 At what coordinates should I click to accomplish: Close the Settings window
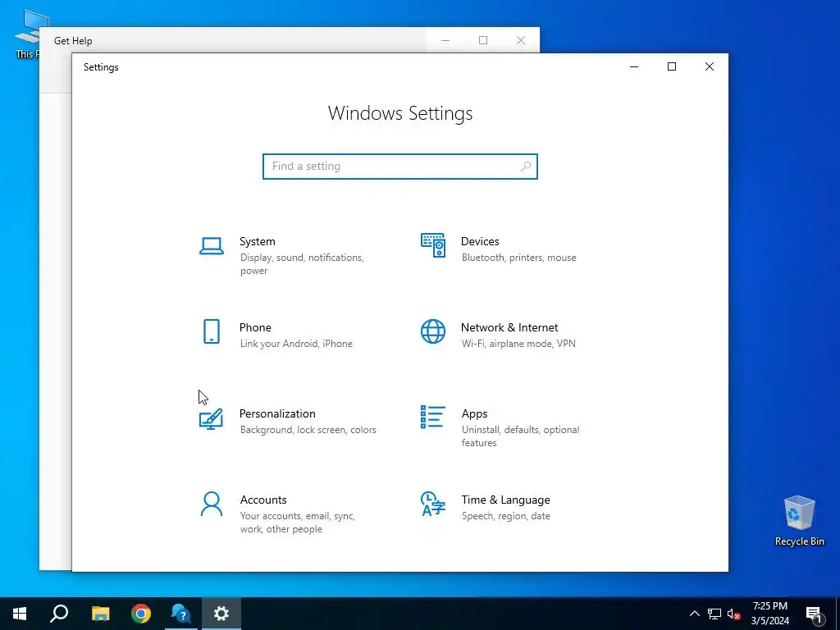coord(710,66)
